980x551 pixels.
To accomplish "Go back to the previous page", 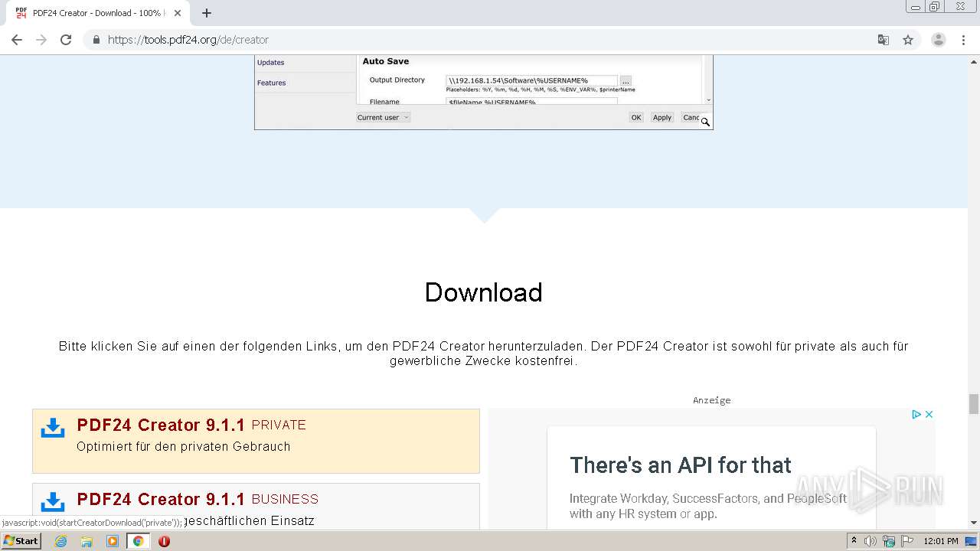I will pos(17,40).
